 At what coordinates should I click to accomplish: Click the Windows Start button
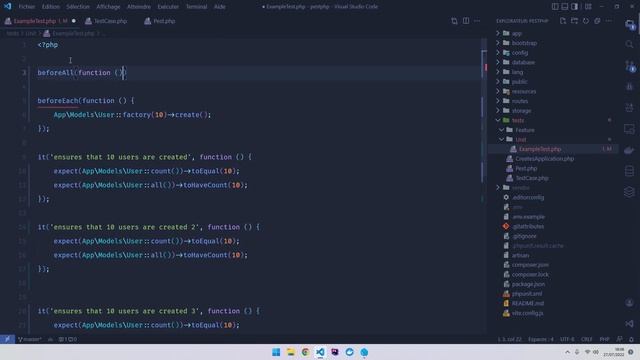(276, 352)
